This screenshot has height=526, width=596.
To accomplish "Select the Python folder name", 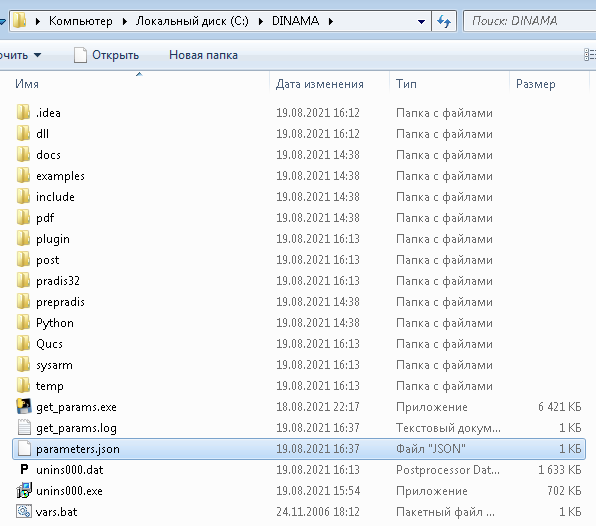I will (55, 323).
